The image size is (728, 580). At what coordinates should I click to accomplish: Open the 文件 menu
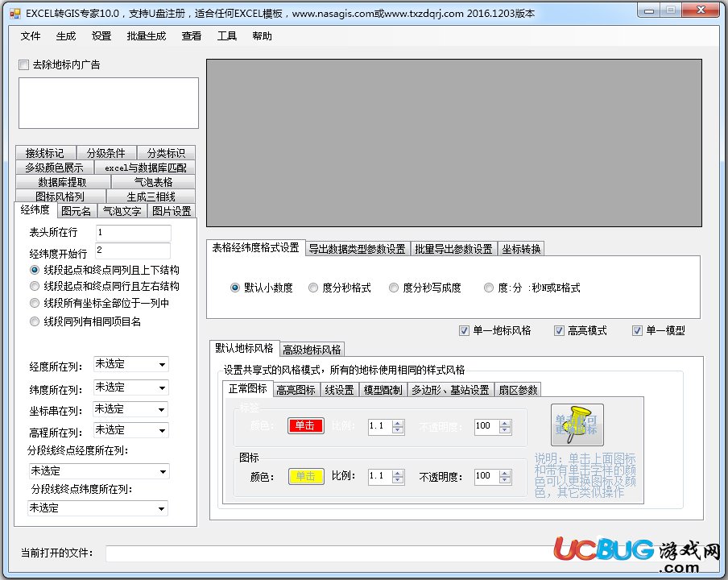coord(31,35)
